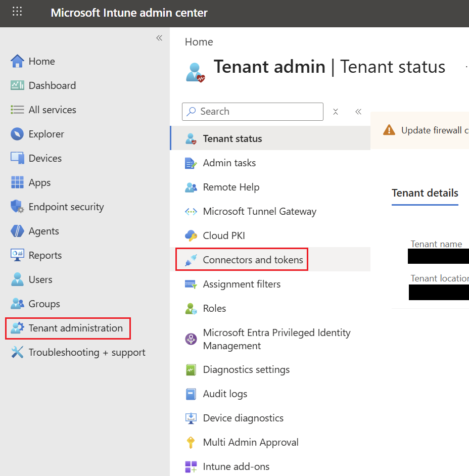Click the Tenant admin header icon

click(195, 72)
